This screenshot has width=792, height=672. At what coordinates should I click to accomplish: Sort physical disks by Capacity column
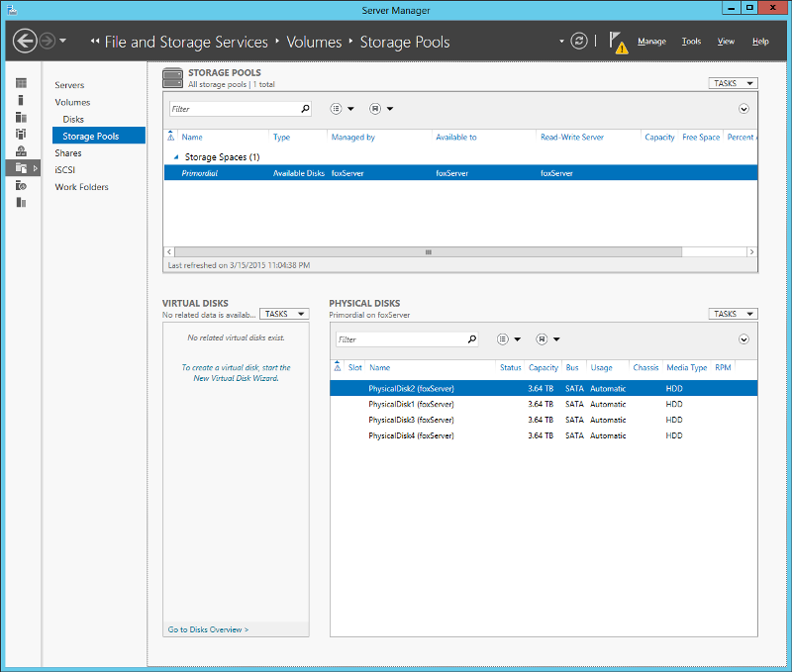(x=543, y=367)
